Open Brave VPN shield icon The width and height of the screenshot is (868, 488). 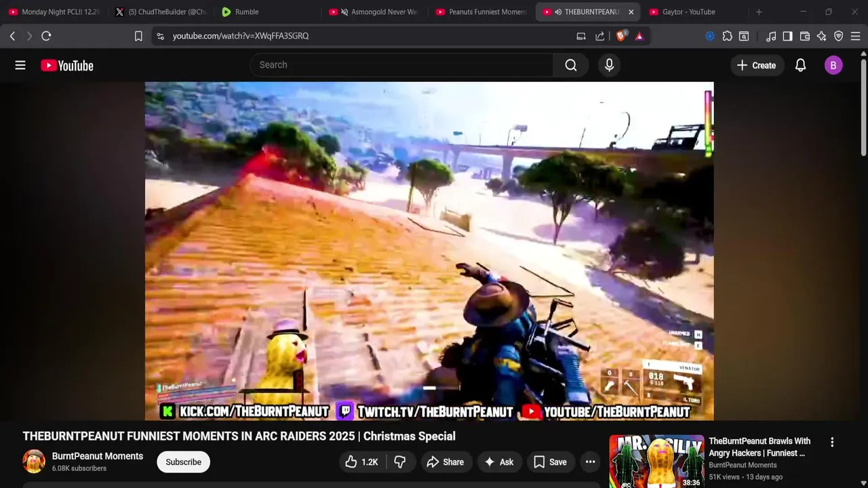pyautogui.click(x=838, y=36)
